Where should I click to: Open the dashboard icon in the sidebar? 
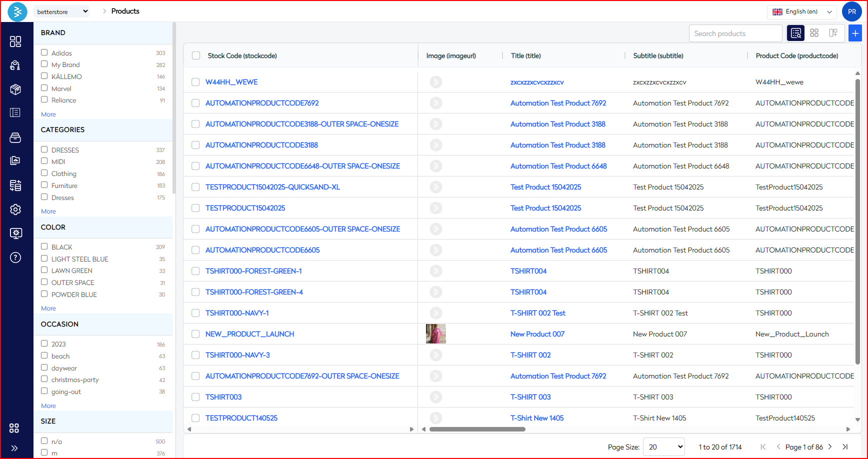coord(15,41)
